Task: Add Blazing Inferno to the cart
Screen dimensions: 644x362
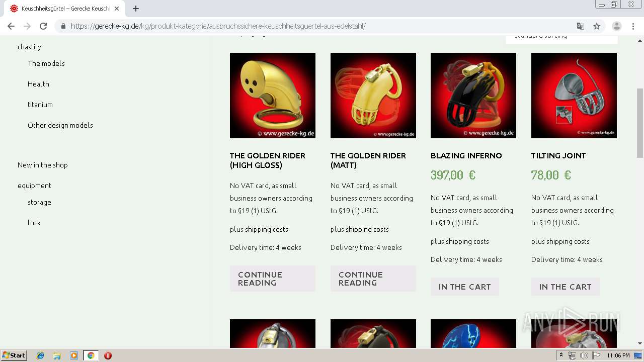Action: pyautogui.click(x=464, y=287)
